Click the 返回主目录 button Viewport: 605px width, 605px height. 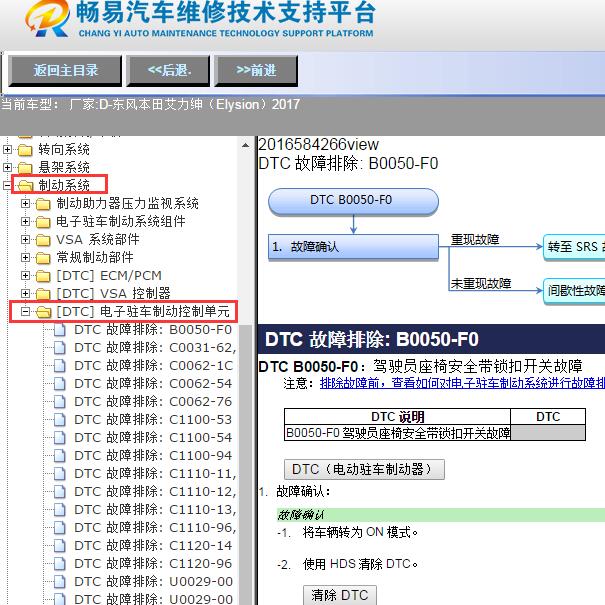tap(65, 70)
